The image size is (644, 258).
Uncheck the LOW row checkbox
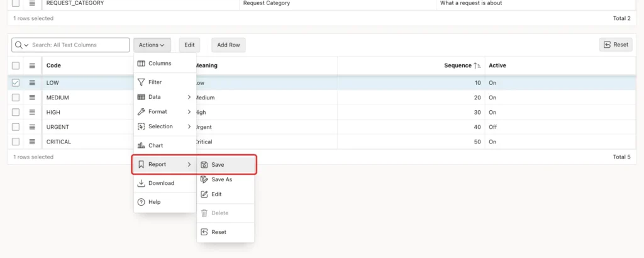point(16,82)
